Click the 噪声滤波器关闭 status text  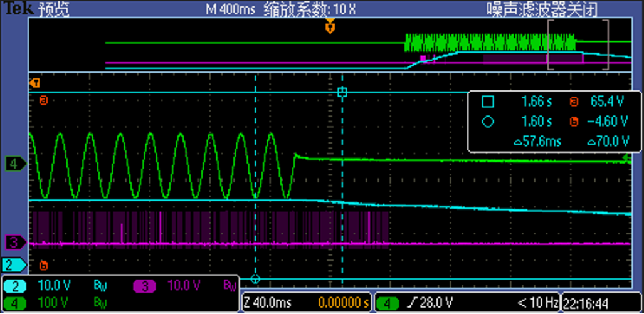coord(542,9)
